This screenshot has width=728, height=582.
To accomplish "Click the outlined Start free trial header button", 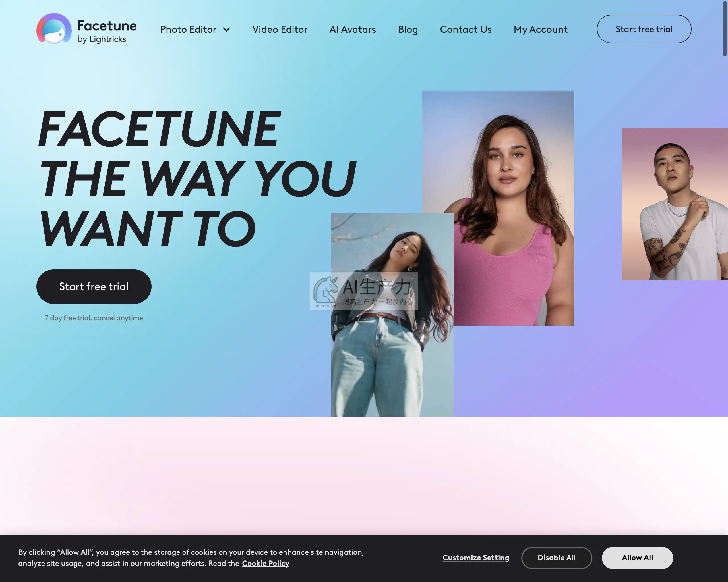I will [644, 29].
